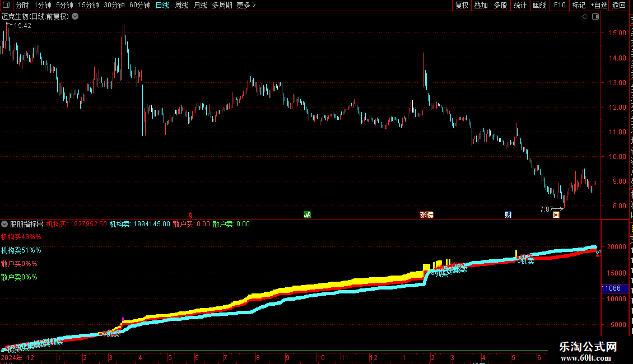Select the 60分钟 period tab
633x364 pixels.
tap(139, 5)
